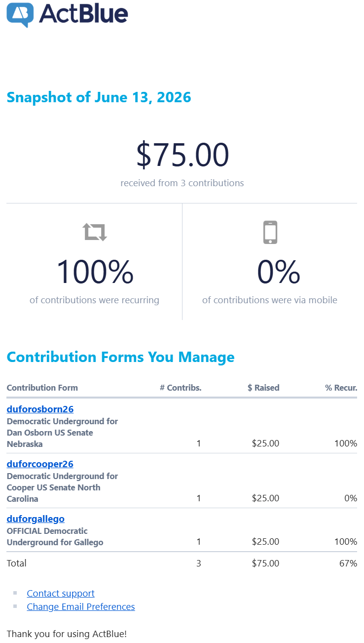The height and width of the screenshot is (643, 364).
Task: Click the Dan Osborn US Senate description text
Action: point(50,433)
